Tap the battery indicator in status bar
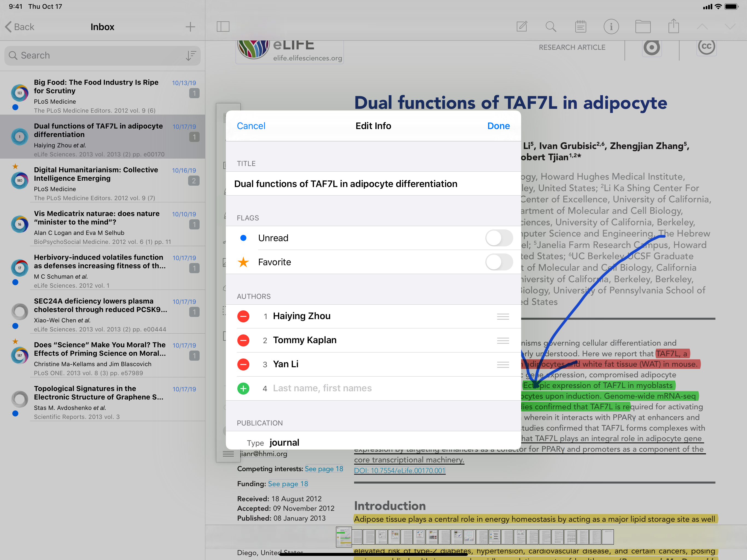 click(x=731, y=6)
